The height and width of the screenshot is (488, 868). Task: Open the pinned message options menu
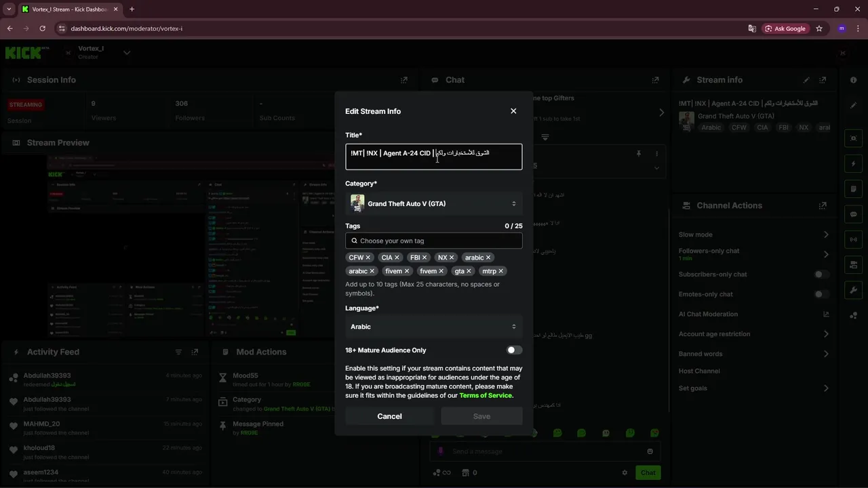pos(656,154)
